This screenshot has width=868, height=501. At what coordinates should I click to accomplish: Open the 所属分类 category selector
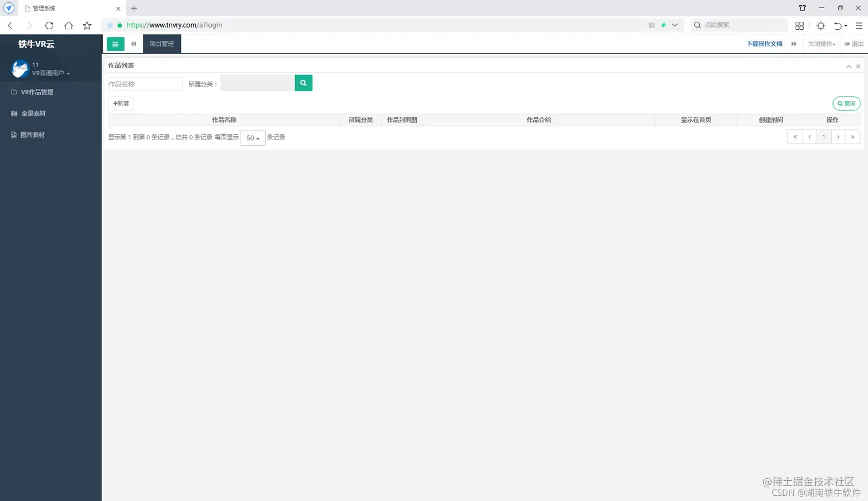pos(257,83)
